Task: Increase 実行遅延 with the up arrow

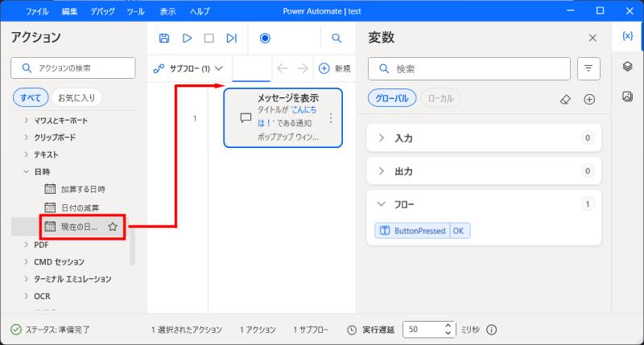Action: click(448, 326)
